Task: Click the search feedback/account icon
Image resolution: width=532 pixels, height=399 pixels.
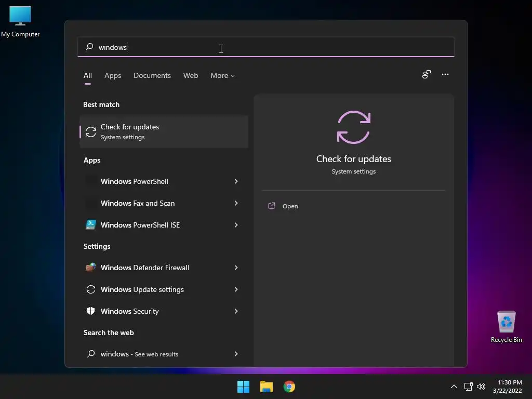Action: click(x=427, y=74)
